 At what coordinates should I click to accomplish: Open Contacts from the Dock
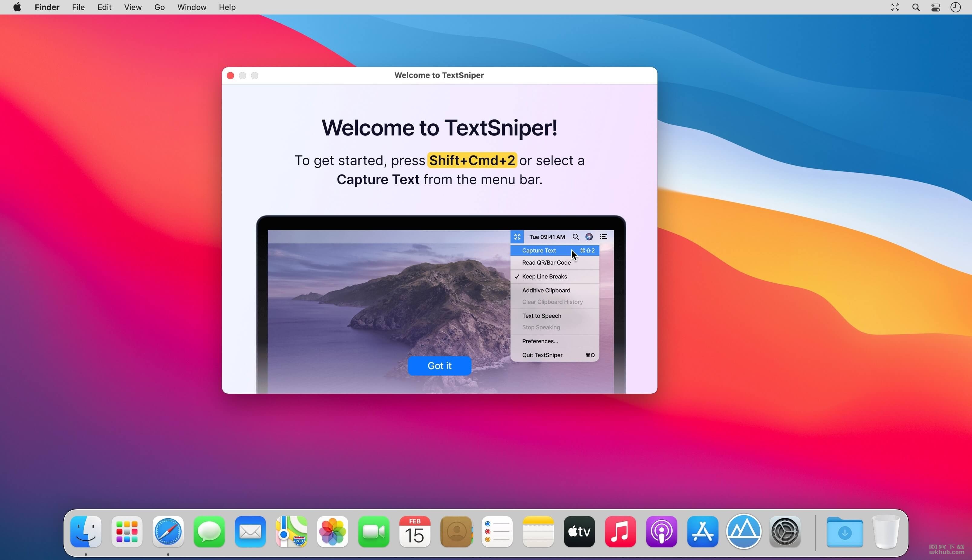[456, 532]
